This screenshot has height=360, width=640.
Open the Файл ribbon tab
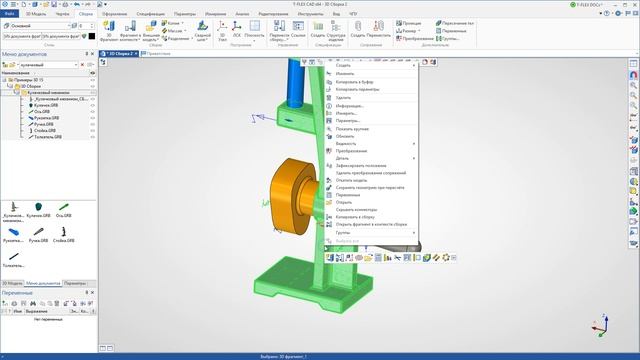pos(9,13)
